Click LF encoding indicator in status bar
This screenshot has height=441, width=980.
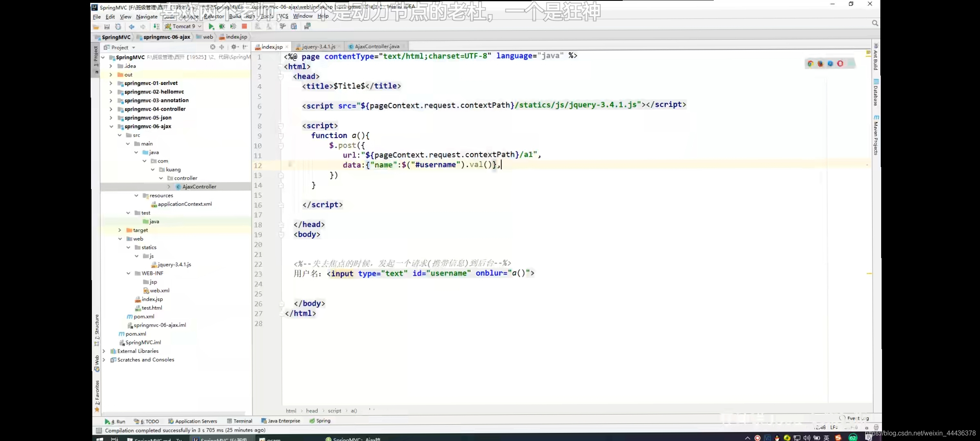[836, 427]
